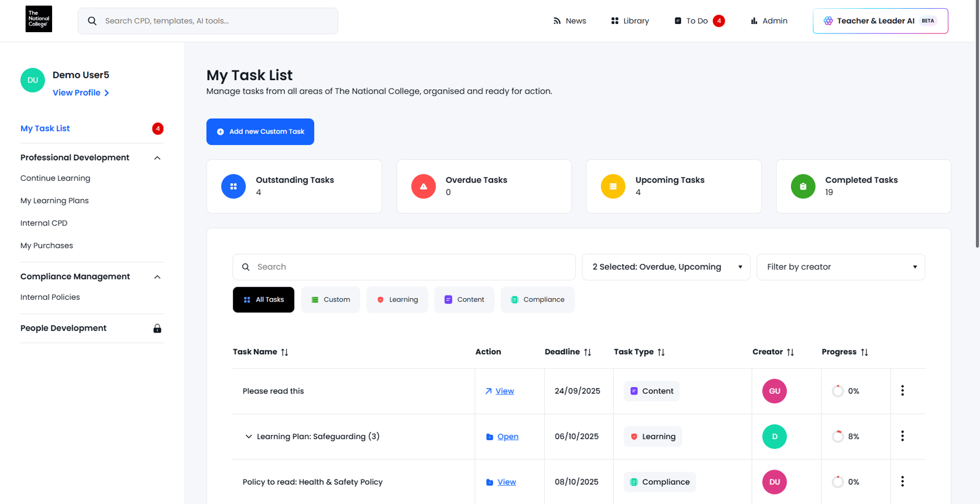Click DU user avatar in sidebar
980x504 pixels.
coord(33,80)
